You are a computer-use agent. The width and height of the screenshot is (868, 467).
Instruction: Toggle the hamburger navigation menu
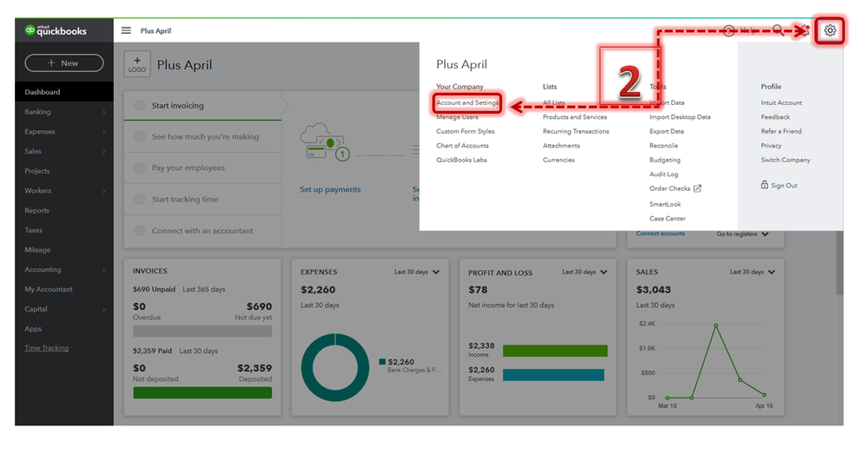pos(126,30)
